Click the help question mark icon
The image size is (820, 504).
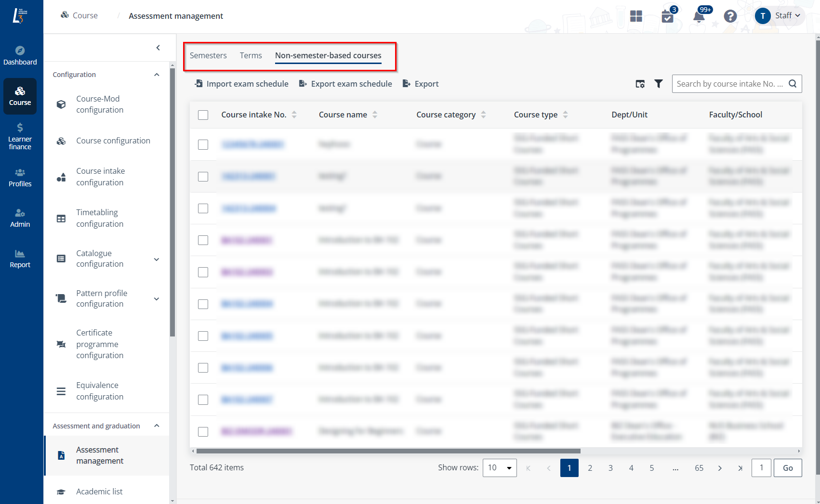tap(730, 16)
